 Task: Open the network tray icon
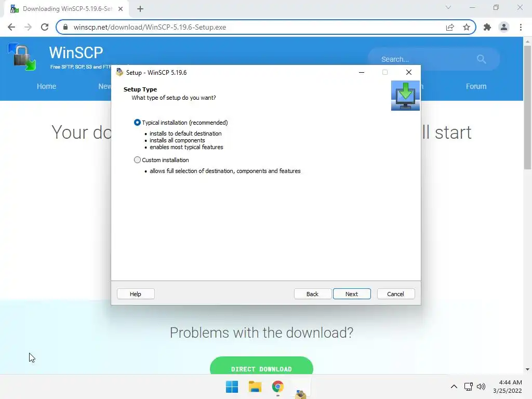pyautogui.click(x=469, y=387)
